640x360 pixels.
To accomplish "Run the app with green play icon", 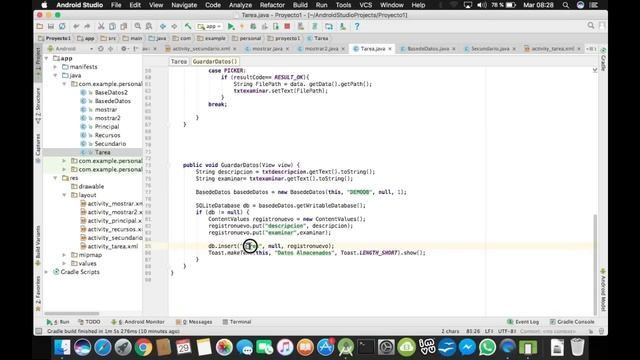I will click(x=231, y=27).
